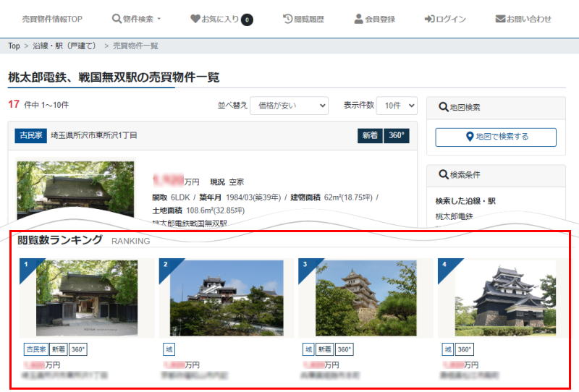Click 検索した沿線・駅 heading text
This screenshot has height=392, width=579.
coord(465,201)
